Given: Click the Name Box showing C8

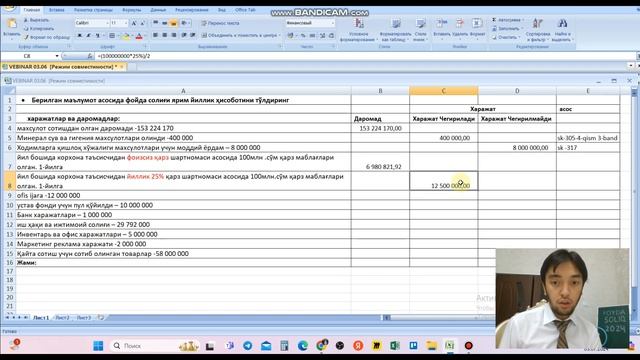Looking at the screenshot, I should 28,56.
